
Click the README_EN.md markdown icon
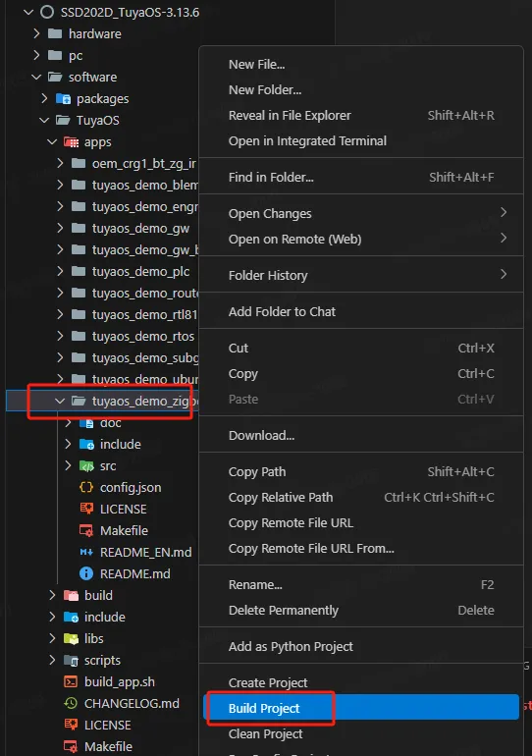coord(86,552)
